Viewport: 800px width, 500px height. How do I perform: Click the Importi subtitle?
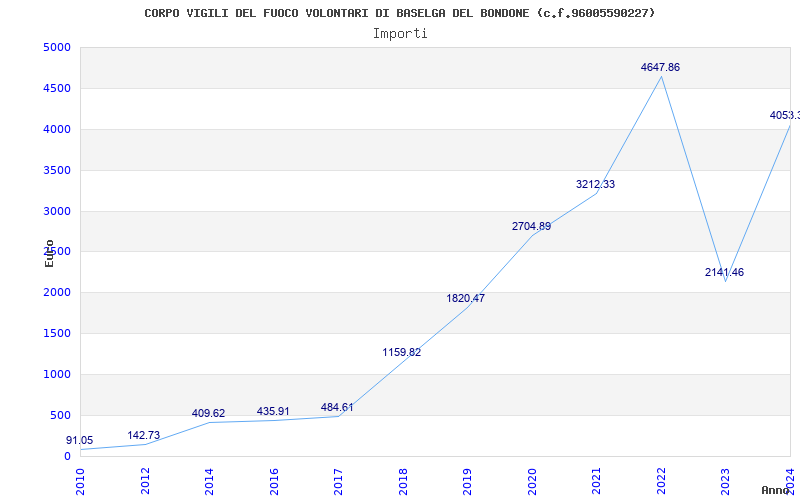pyautogui.click(x=400, y=34)
